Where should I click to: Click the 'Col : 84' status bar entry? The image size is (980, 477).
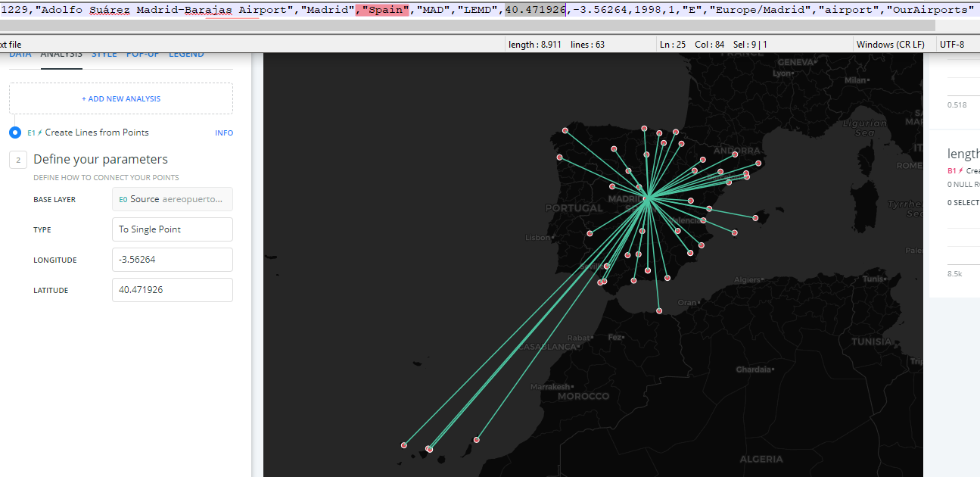tap(709, 45)
